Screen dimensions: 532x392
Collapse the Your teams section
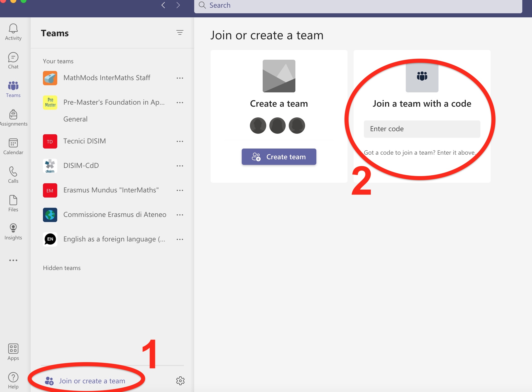tap(58, 61)
